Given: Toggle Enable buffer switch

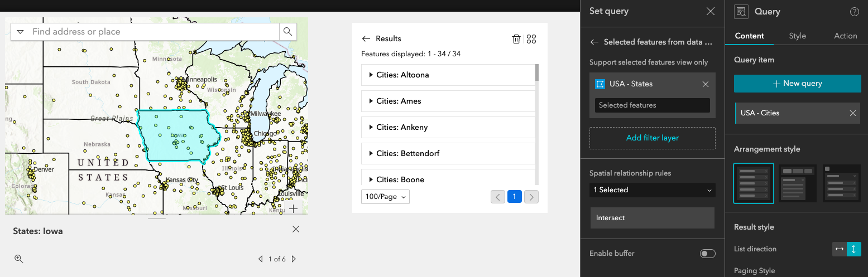Looking at the screenshot, I should pyautogui.click(x=707, y=254).
